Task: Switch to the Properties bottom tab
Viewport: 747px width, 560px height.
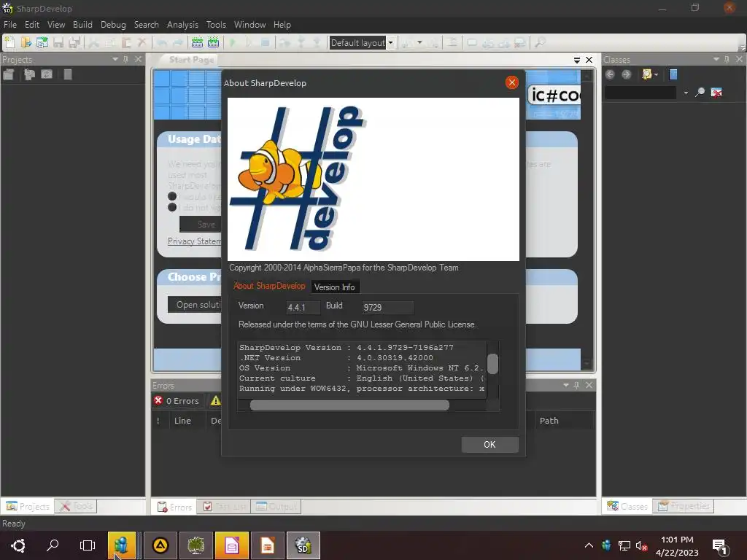Action: [x=684, y=506]
